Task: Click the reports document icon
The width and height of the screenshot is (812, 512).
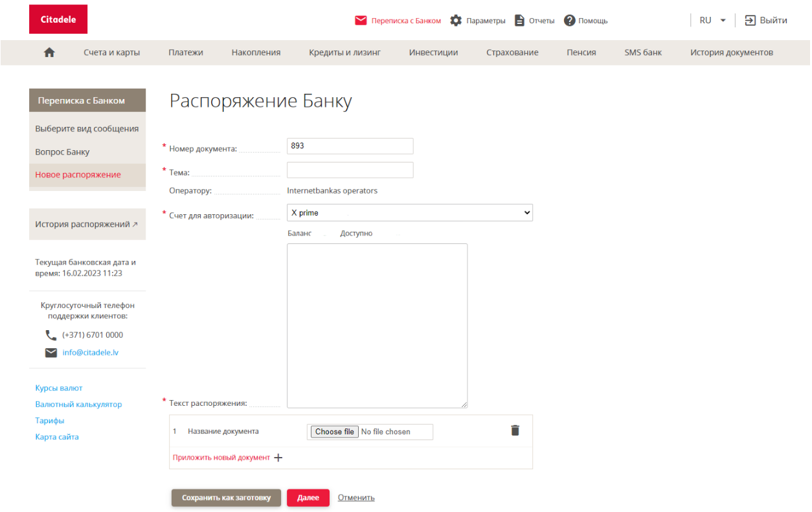Action: pyautogui.click(x=519, y=21)
